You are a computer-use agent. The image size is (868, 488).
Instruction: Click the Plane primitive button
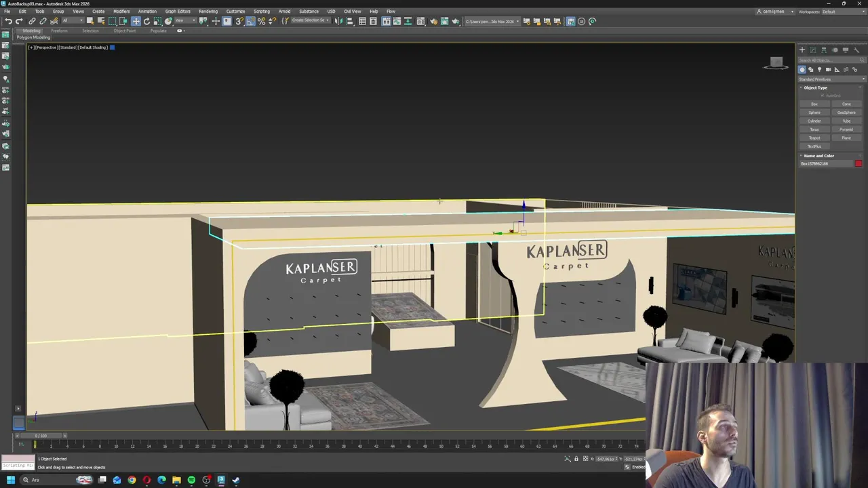pyautogui.click(x=846, y=138)
